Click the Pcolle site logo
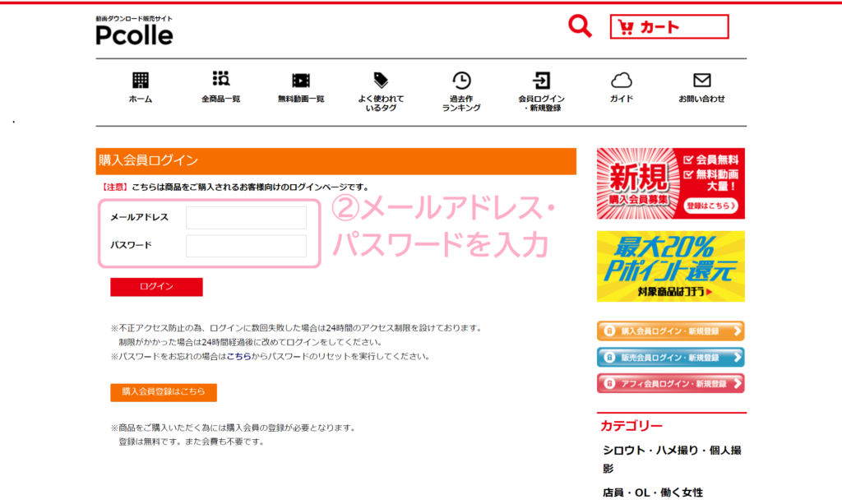The width and height of the screenshot is (842, 504). click(134, 31)
